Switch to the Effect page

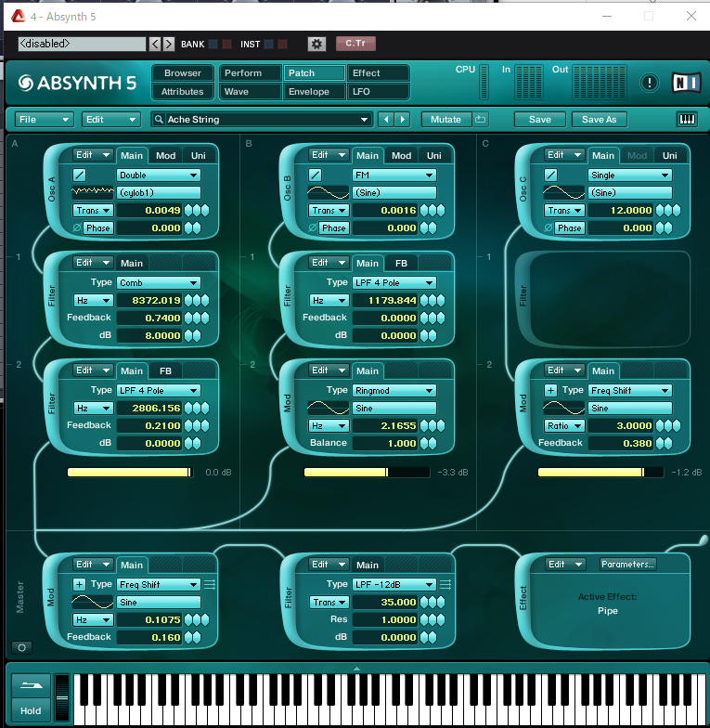378,72
